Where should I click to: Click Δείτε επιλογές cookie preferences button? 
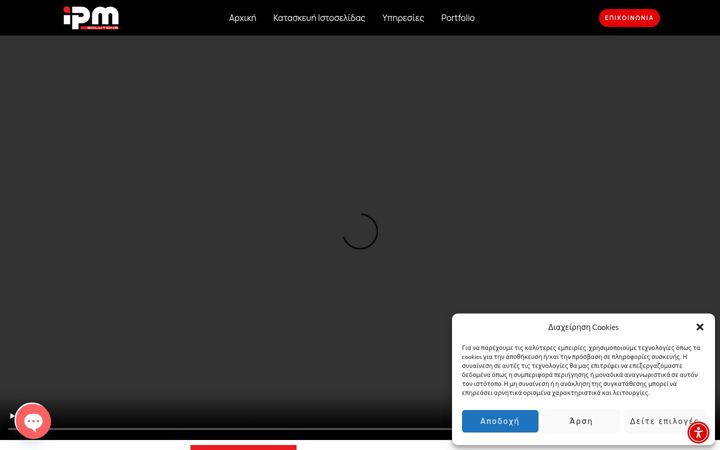point(664,421)
